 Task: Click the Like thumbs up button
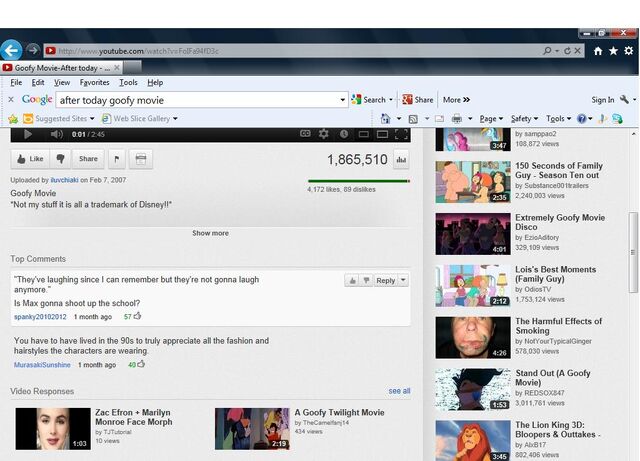click(30, 159)
